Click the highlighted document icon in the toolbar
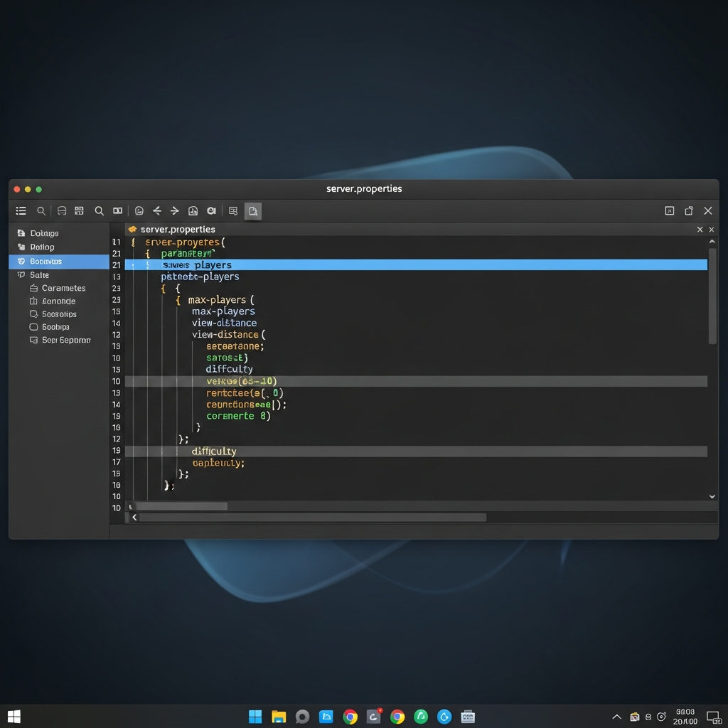728x728 pixels. click(x=253, y=211)
